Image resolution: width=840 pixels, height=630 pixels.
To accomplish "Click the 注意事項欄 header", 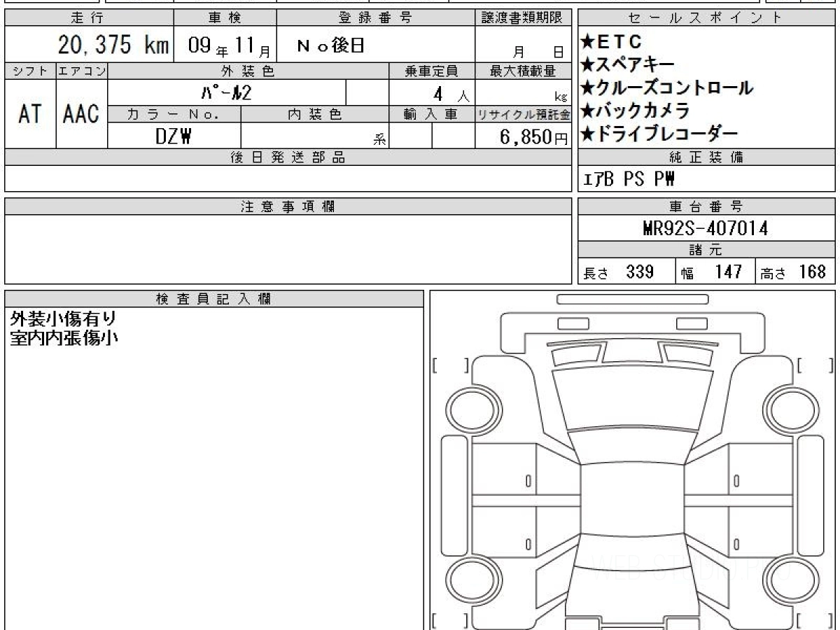I will click(x=287, y=206).
